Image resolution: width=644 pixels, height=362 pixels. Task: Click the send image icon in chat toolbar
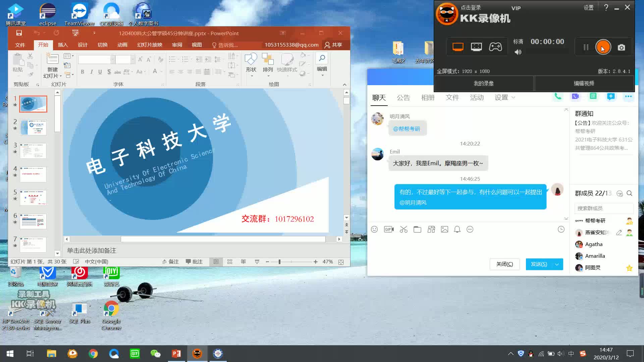444,229
